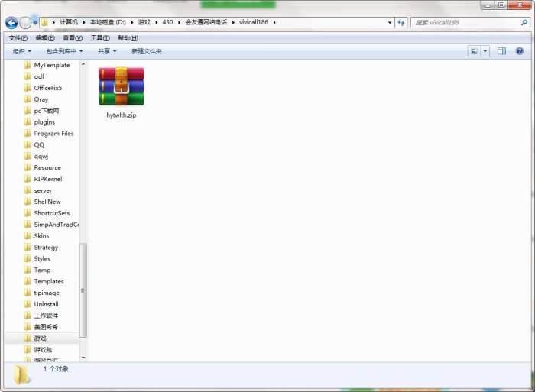Open the 包含到库中 dropdown
Image resolution: width=535 pixels, height=392 pixels.
point(64,51)
